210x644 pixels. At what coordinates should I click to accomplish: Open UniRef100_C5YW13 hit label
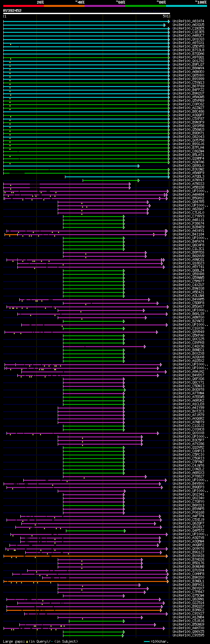pos(188,83)
